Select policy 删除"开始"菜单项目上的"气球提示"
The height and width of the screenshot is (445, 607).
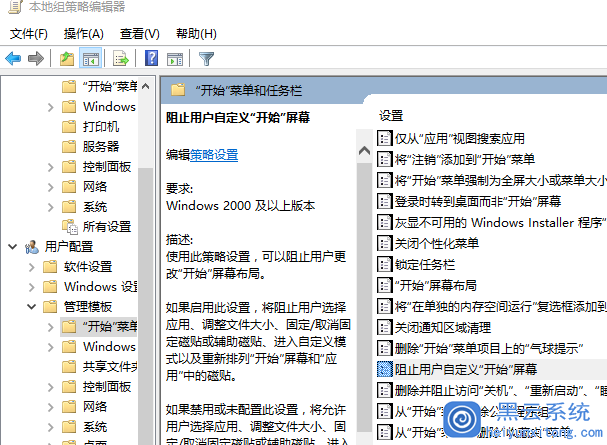[489, 349]
